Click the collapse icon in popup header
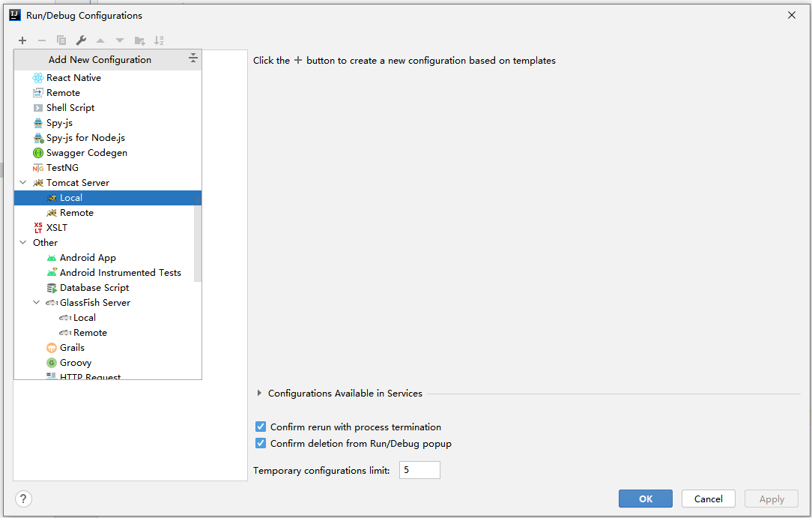 point(193,58)
